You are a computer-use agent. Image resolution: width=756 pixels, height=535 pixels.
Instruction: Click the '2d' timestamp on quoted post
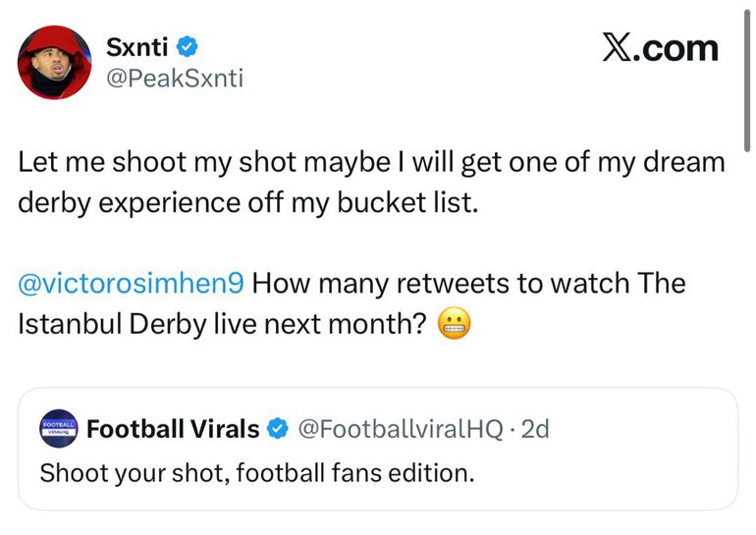coord(535,429)
